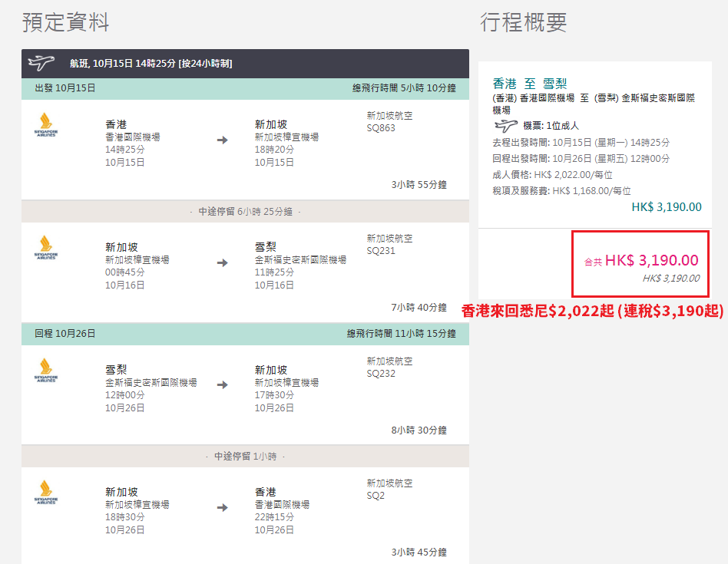Screen dimensions: 728x564
Task: Click departure time 14時25分 from 香港
Action: coord(125,150)
